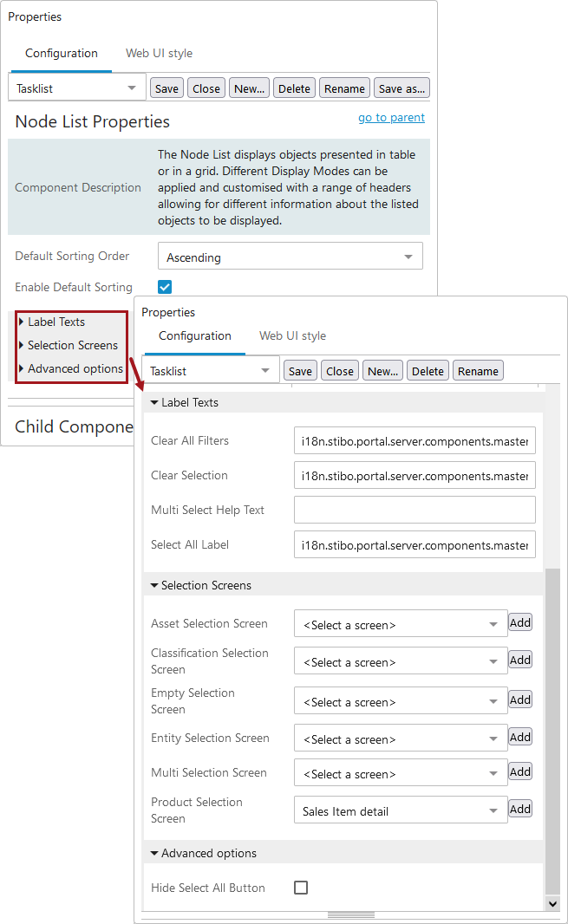Screen dimensions: 568x924
Task: Click Save as... button
Action: [x=402, y=88]
